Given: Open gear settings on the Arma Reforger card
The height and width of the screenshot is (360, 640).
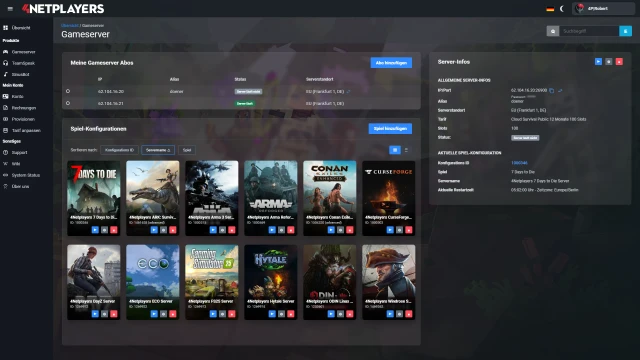Looking at the screenshot, I should 281,230.
